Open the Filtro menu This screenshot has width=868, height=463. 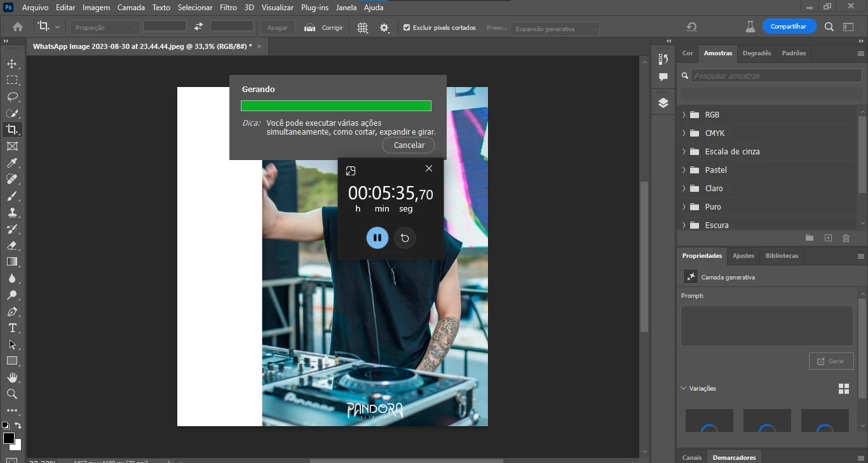tap(228, 8)
